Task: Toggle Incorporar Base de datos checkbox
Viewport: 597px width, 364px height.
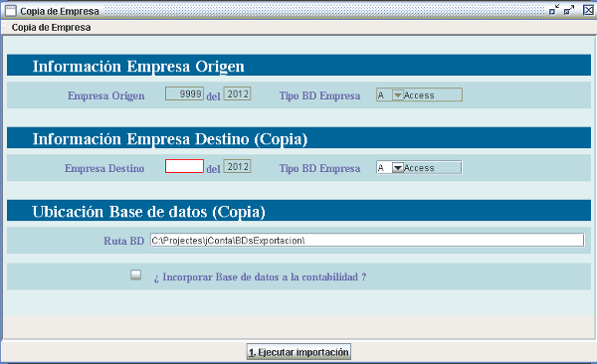Action: click(x=136, y=274)
